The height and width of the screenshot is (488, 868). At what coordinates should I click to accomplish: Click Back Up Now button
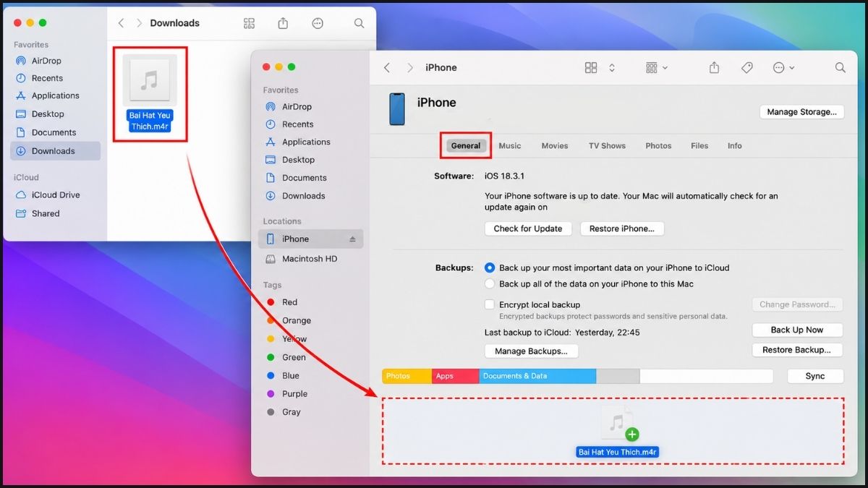(x=797, y=330)
